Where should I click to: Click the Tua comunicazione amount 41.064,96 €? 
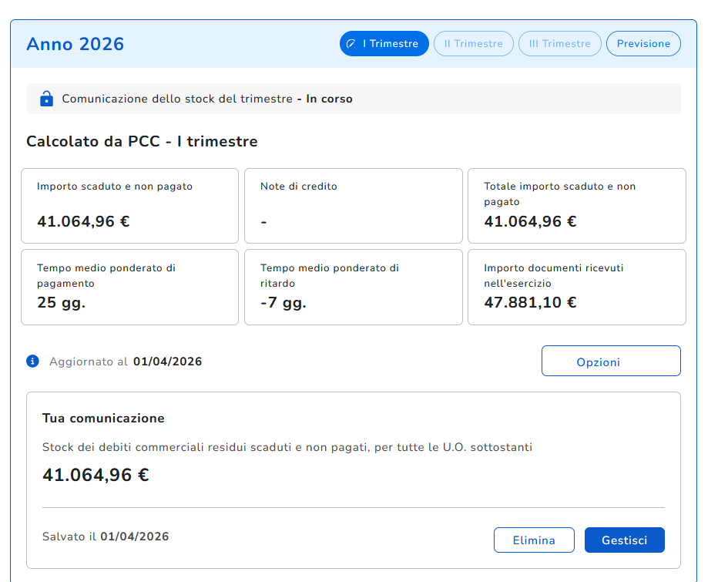96,475
